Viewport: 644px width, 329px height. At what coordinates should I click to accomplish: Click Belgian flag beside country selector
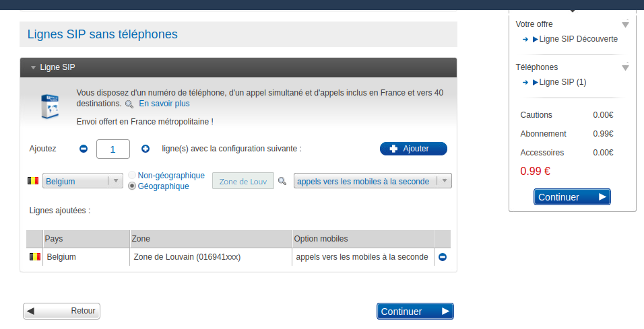[x=32, y=181]
